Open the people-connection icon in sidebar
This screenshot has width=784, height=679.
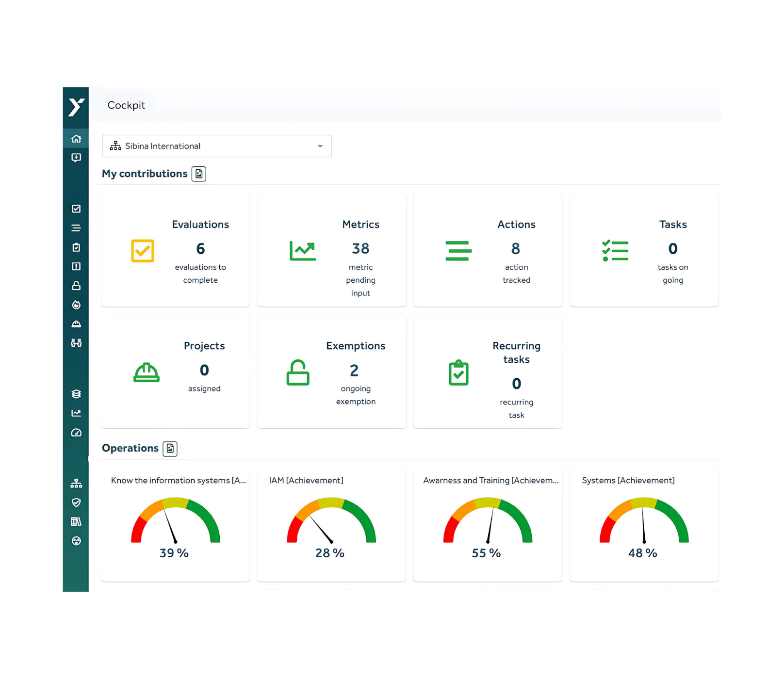pyautogui.click(x=76, y=343)
